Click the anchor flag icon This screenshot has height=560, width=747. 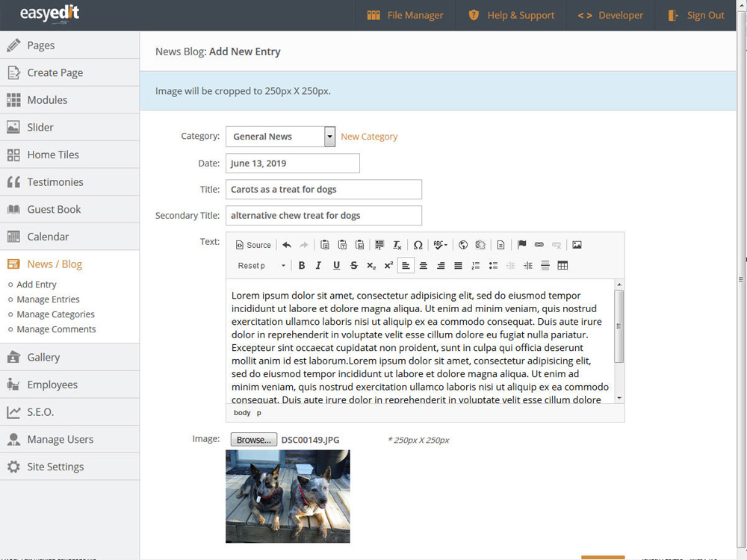tap(521, 245)
